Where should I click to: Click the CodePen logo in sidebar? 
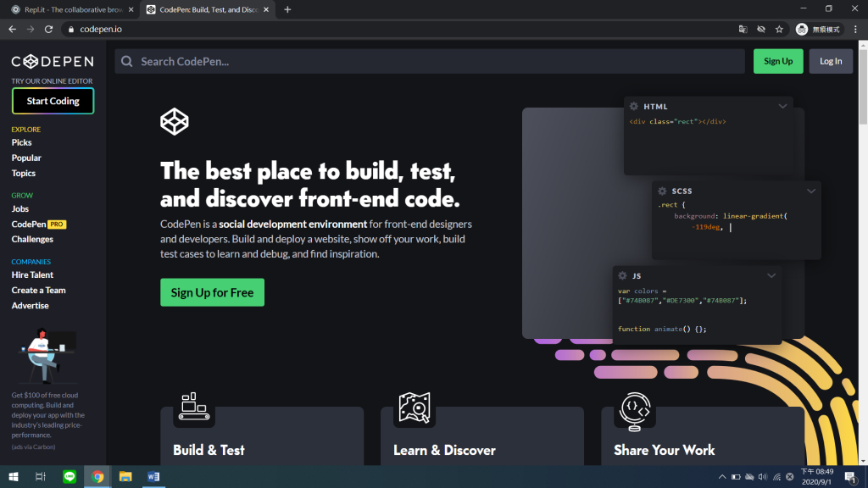click(53, 61)
